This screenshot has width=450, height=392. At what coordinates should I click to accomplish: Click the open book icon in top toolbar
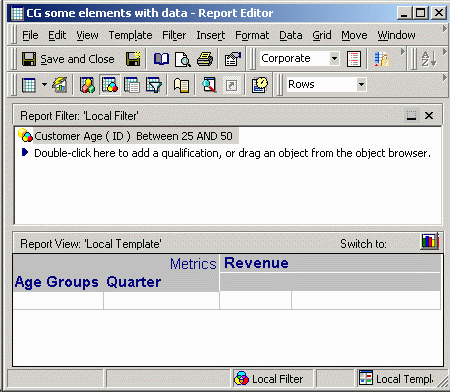point(161,59)
